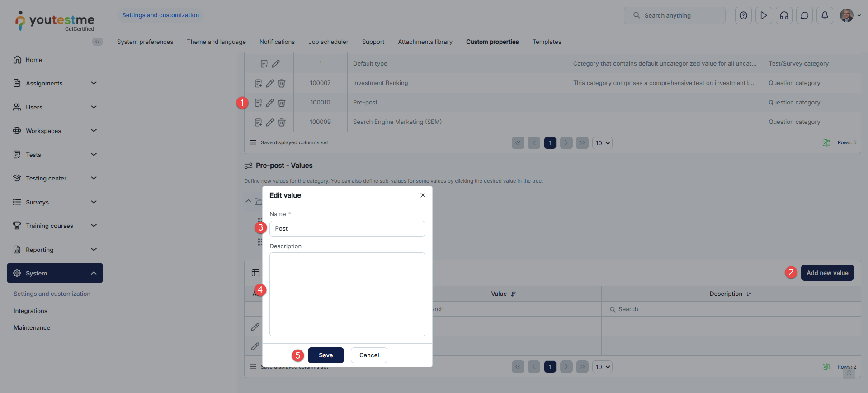868x393 pixels.
Task: Click Save displayed columns set under categories table
Action: tap(294, 142)
